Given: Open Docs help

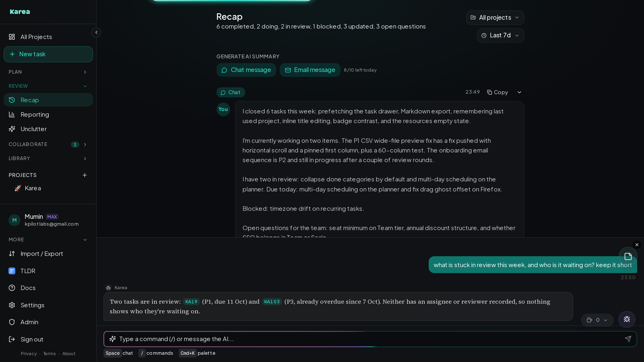Looking at the screenshot, I should pos(48,288).
